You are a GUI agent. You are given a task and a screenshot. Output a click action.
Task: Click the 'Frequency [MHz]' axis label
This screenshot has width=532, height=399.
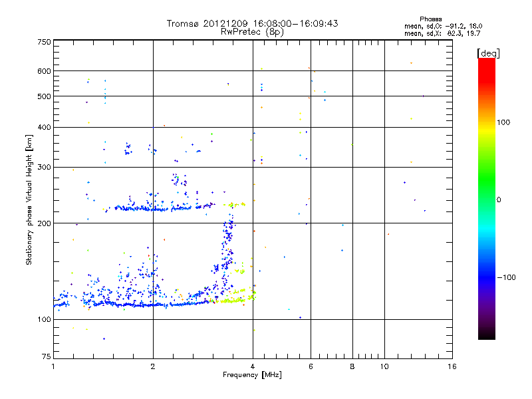click(x=252, y=375)
